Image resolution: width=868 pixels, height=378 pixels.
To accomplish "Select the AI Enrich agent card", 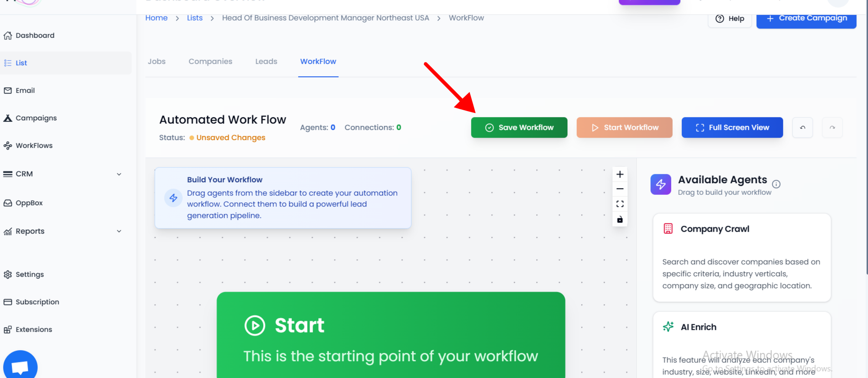I will tap(741, 345).
